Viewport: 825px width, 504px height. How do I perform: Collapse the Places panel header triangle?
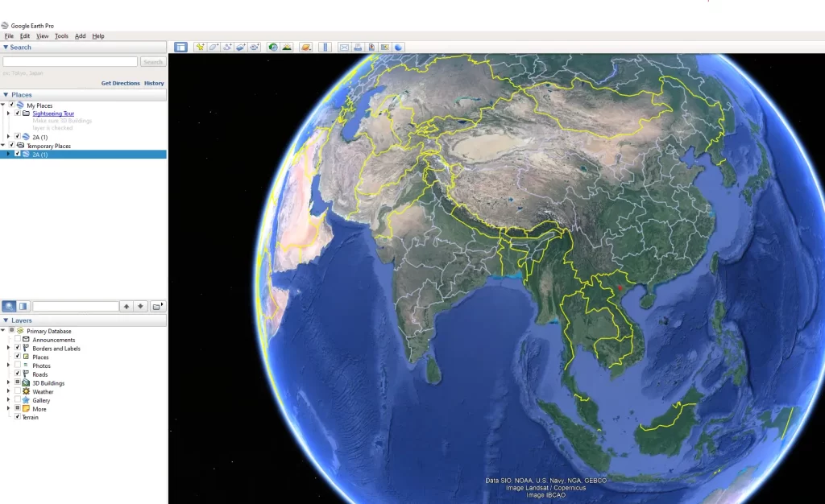6,95
